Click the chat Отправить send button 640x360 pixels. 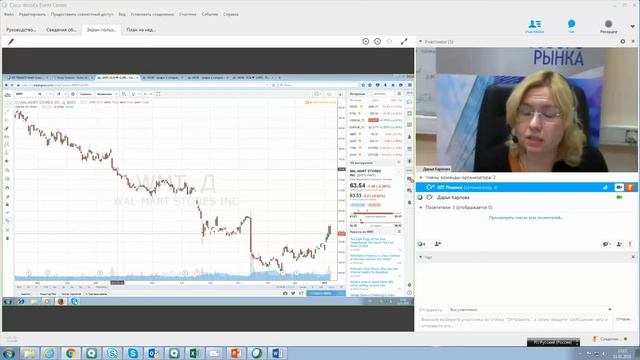pyautogui.click(x=624, y=319)
